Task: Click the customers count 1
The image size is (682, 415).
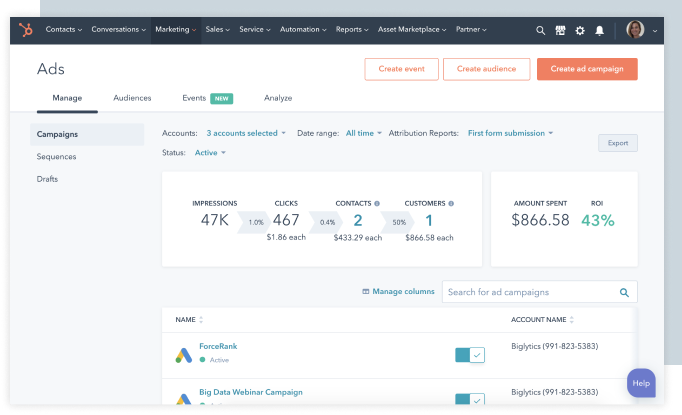Action: point(429,221)
